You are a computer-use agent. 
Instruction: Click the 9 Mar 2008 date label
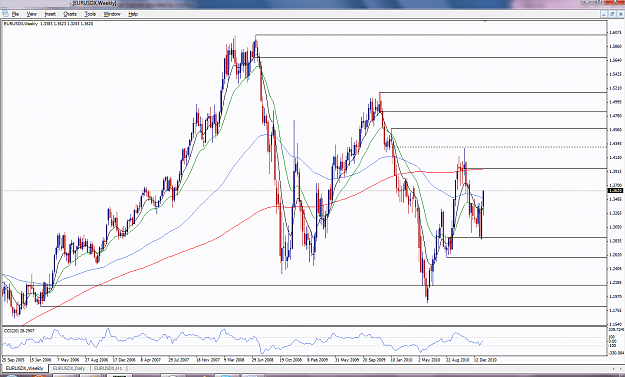pos(234,359)
